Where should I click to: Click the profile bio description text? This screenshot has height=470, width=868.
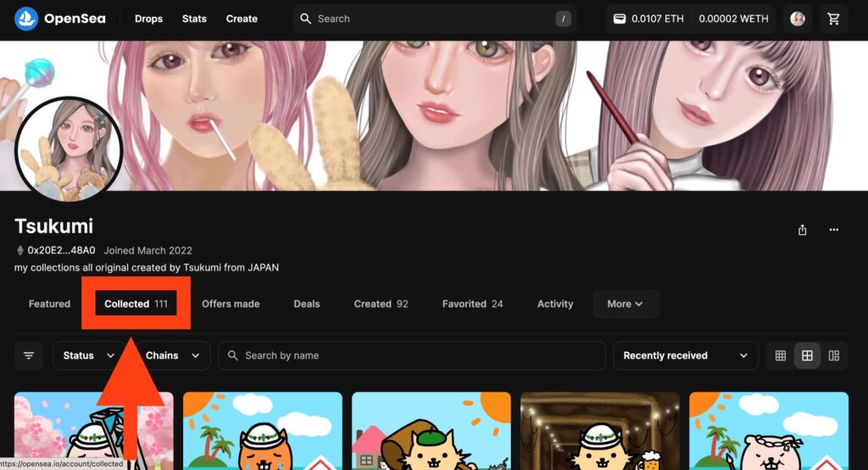point(146,268)
